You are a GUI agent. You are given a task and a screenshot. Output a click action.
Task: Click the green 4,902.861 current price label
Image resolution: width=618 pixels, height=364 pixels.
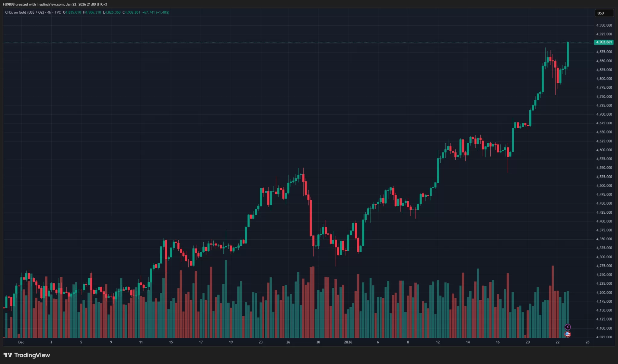pyautogui.click(x=604, y=42)
